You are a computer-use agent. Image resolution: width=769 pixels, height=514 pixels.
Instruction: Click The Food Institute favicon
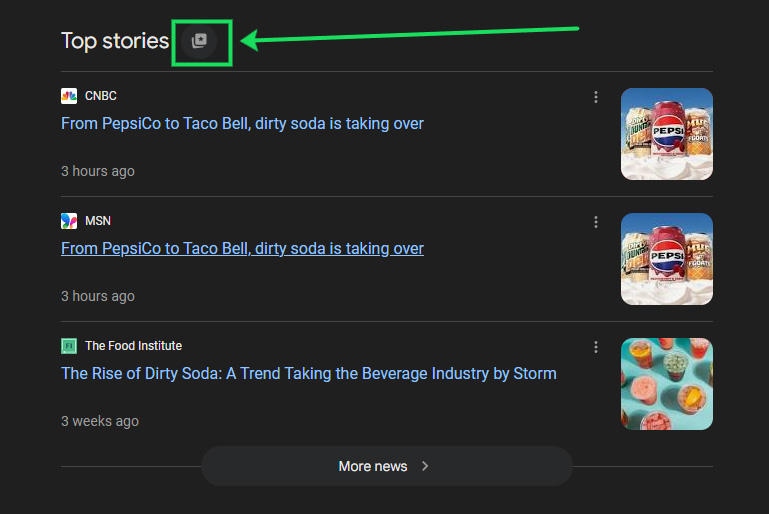(x=69, y=346)
